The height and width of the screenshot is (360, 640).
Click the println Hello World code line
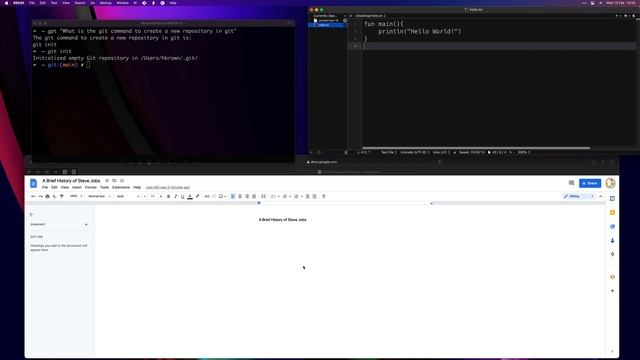point(419,31)
